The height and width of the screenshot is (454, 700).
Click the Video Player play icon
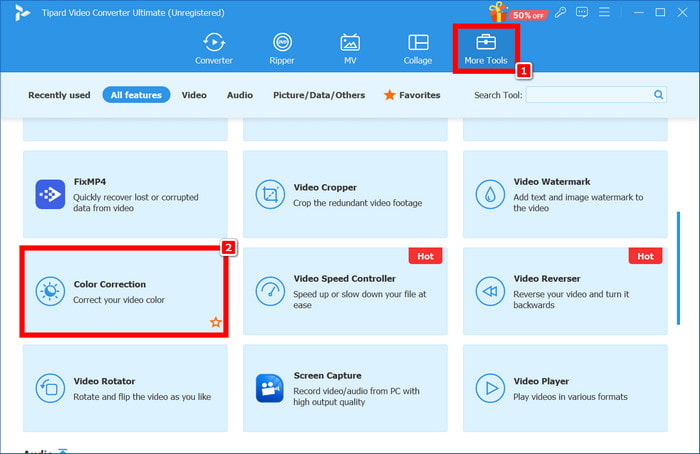click(490, 388)
